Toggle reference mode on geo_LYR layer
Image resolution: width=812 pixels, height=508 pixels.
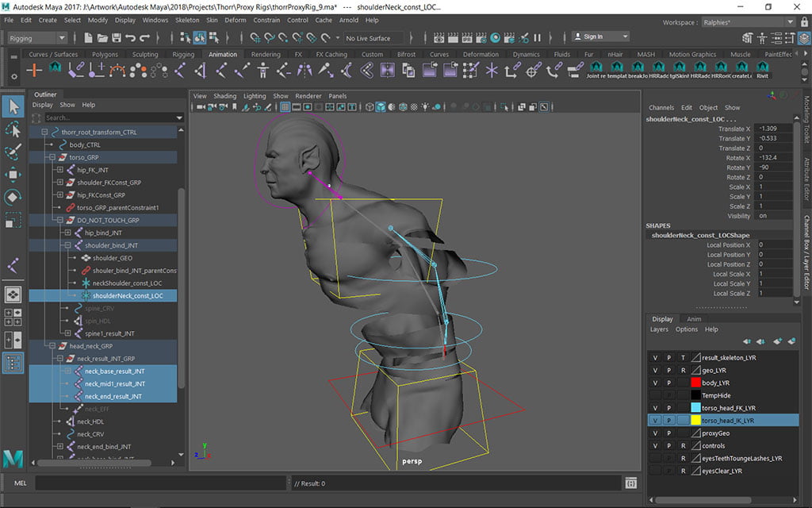pos(683,370)
